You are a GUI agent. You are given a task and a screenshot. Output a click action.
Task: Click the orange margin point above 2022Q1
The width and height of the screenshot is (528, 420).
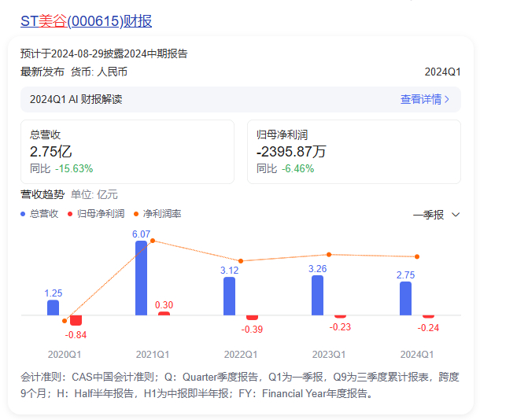[241, 261]
